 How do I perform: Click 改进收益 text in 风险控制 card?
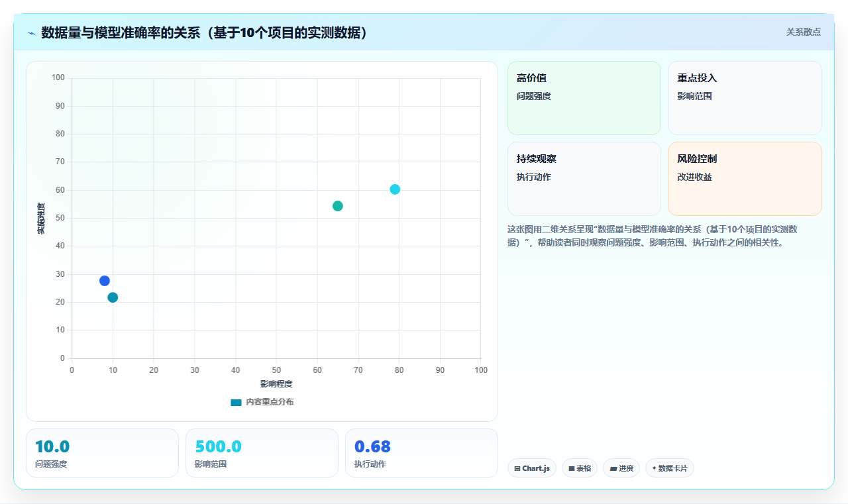point(694,177)
